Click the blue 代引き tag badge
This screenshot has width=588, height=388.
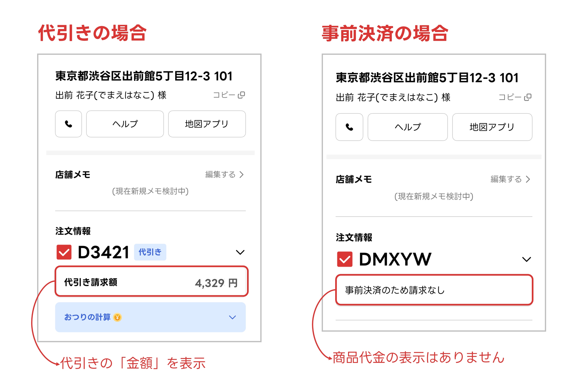click(x=150, y=252)
